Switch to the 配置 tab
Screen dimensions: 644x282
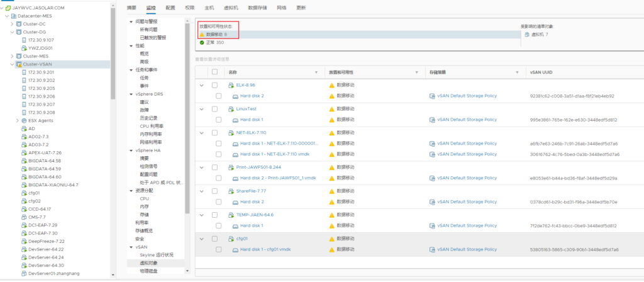point(170,8)
